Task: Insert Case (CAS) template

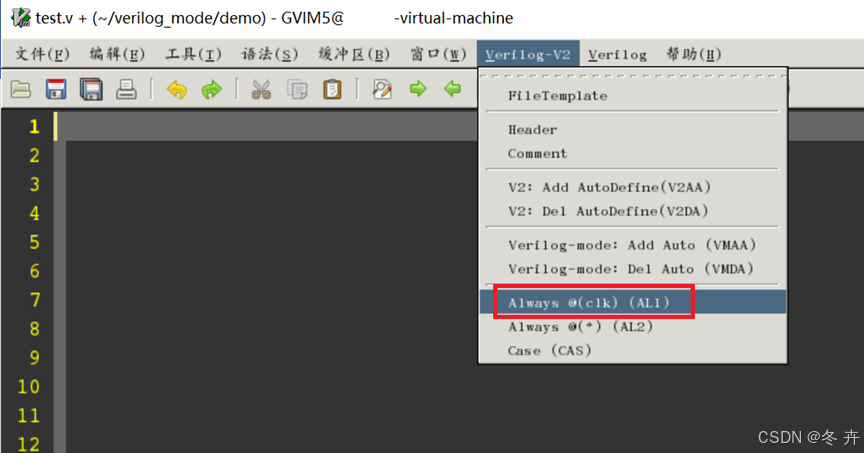Action: [x=633, y=350]
